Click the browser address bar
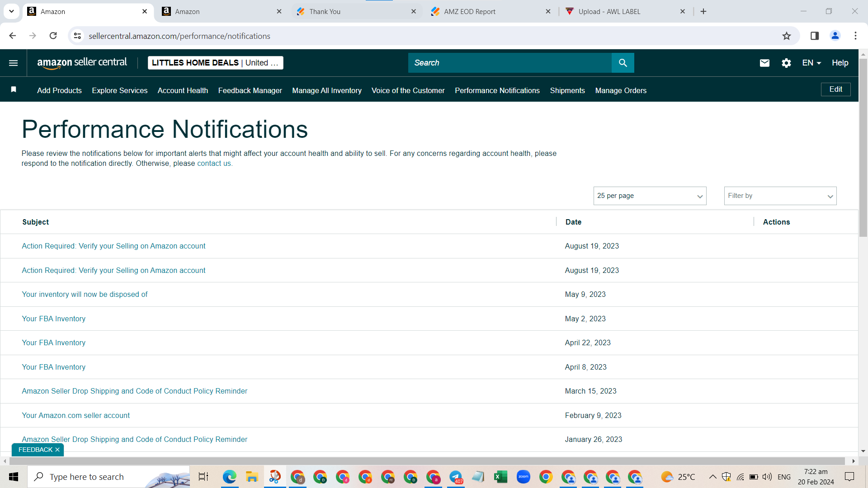The width and height of the screenshot is (868, 488). (x=434, y=36)
